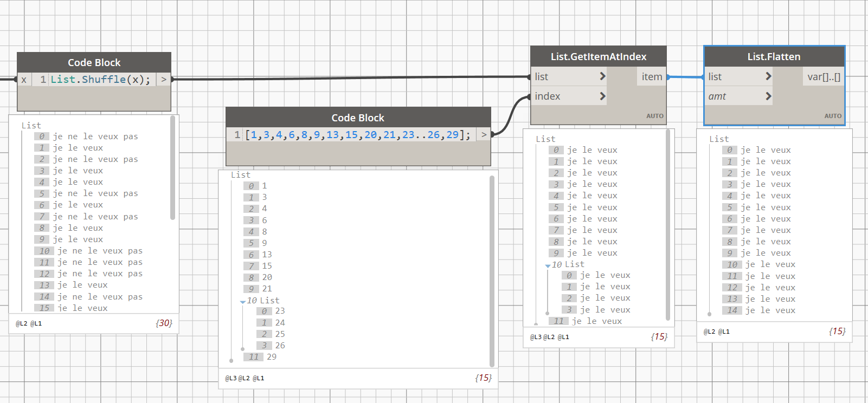868x403 pixels.
Task: Toggle the @L1 level label under Shuffle preview
Action: coord(36,323)
